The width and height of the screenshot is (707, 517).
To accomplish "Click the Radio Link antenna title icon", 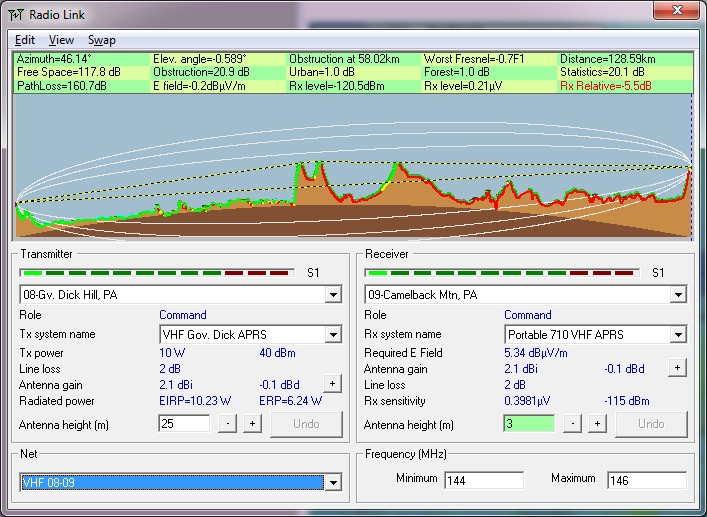I will [16, 15].
